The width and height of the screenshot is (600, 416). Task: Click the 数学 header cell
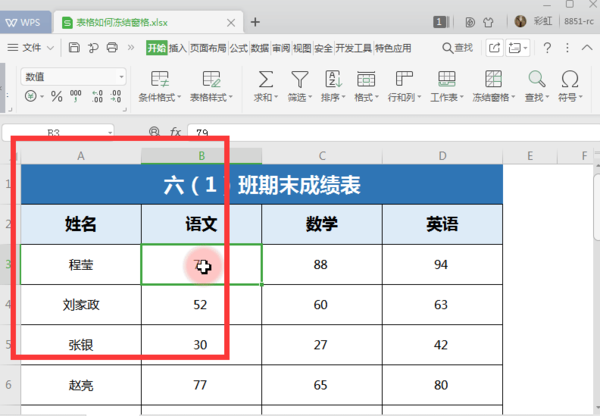coord(322,224)
